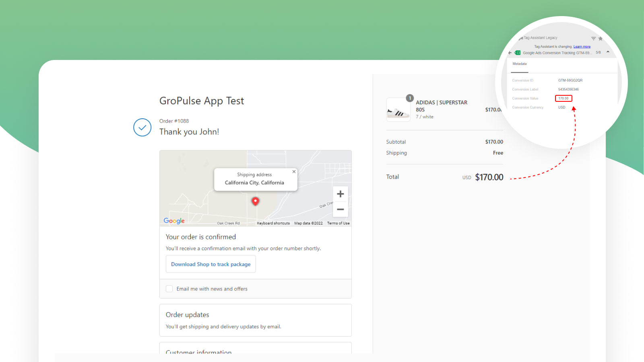Click the GroPulse App Test store title
The width and height of the screenshot is (644, 362).
(x=202, y=101)
